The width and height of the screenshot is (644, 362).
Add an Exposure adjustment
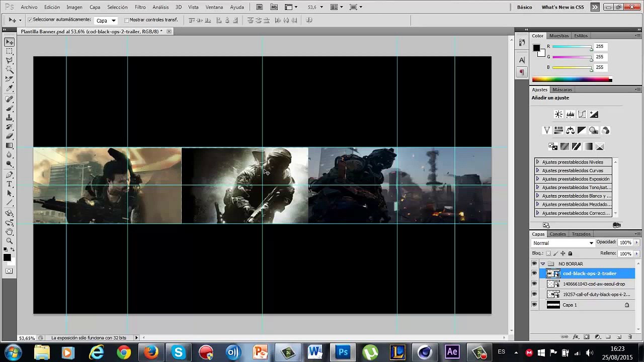pyautogui.click(x=594, y=114)
